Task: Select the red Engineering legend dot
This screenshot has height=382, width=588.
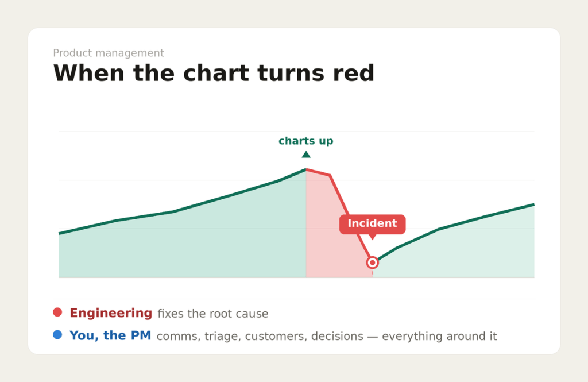Action: tap(57, 312)
